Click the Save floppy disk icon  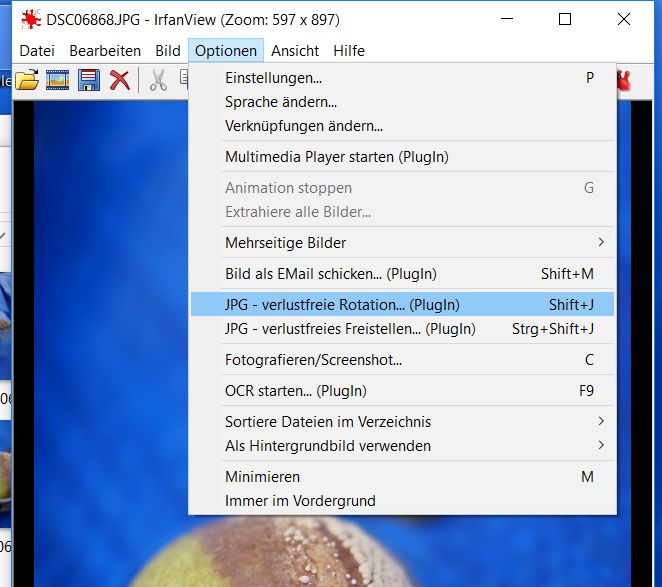coord(89,80)
